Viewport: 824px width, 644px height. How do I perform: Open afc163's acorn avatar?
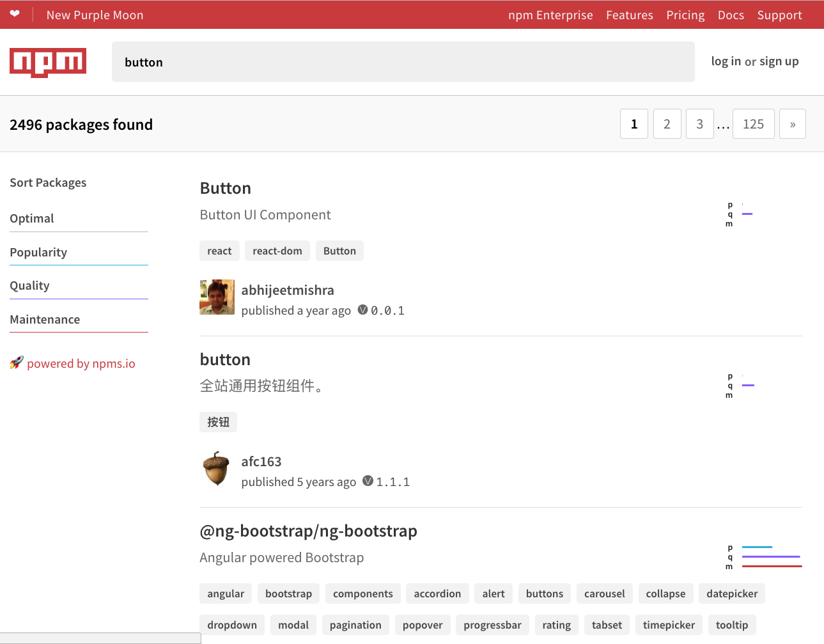[x=217, y=469]
